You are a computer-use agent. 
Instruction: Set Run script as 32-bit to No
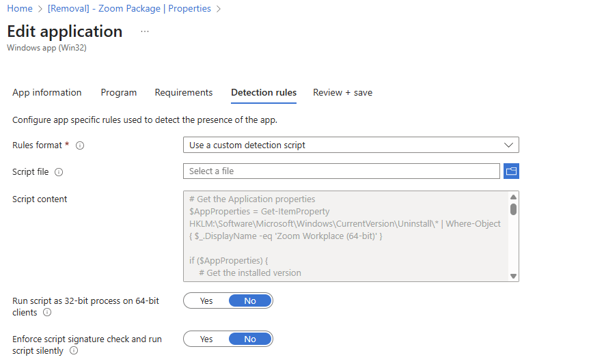[x=250, y=300]
